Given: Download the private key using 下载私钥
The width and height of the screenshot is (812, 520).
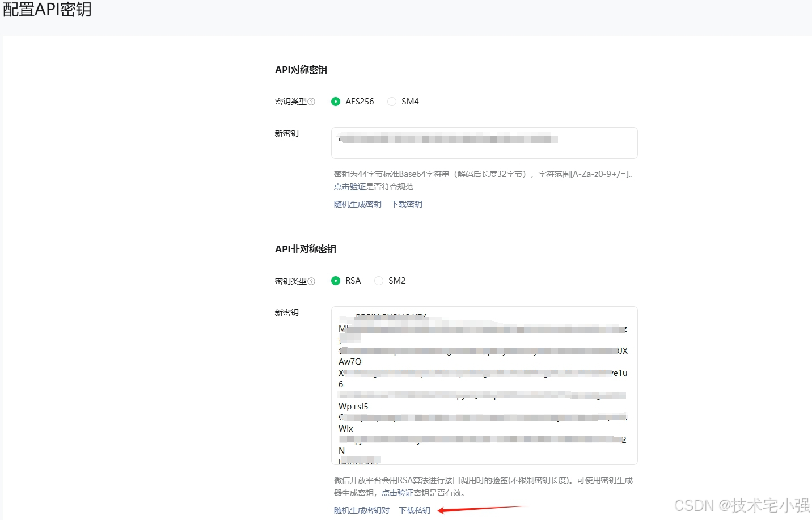Looking at the screenshot, I should pos(415,510).
